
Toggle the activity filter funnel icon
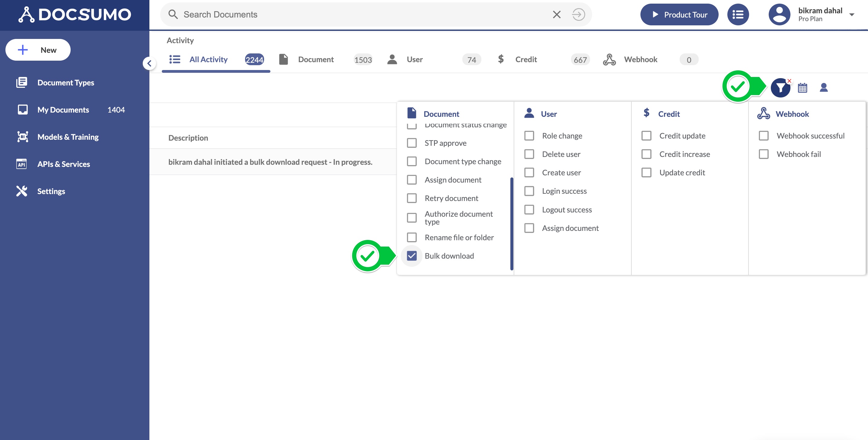pos(780,88)
